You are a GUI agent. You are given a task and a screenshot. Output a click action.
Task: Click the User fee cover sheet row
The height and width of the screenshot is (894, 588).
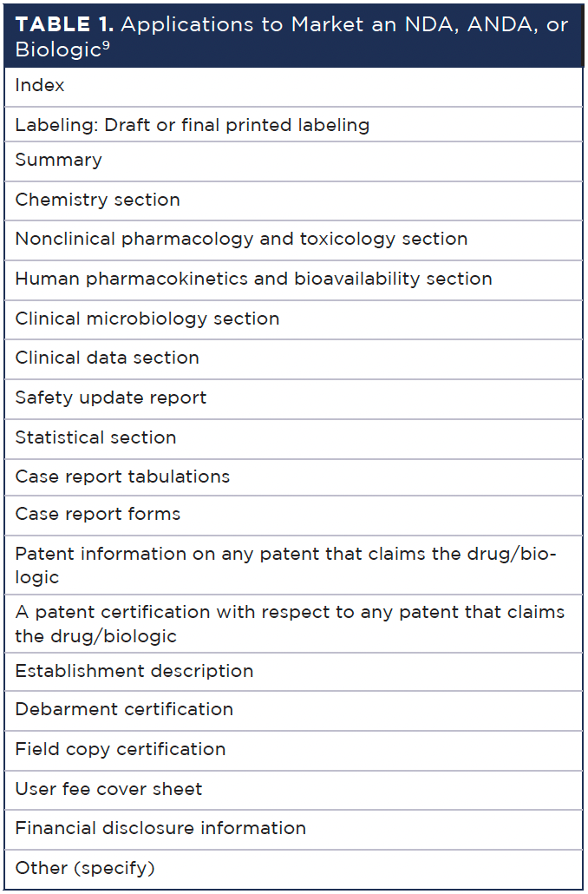(293, 790)
